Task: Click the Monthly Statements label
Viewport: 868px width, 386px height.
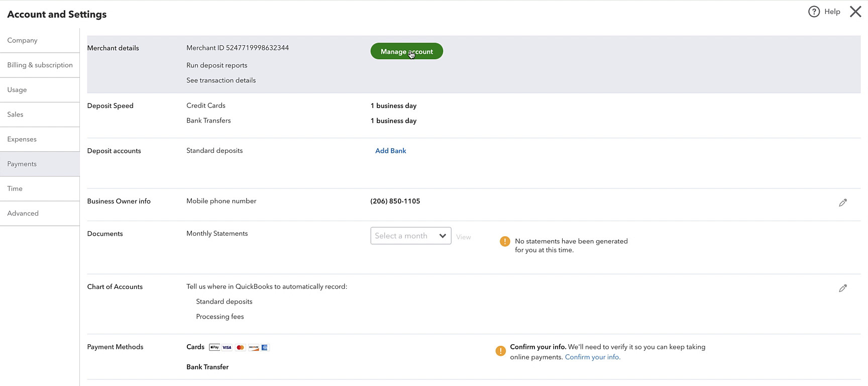Action: (x=217, y=234)
